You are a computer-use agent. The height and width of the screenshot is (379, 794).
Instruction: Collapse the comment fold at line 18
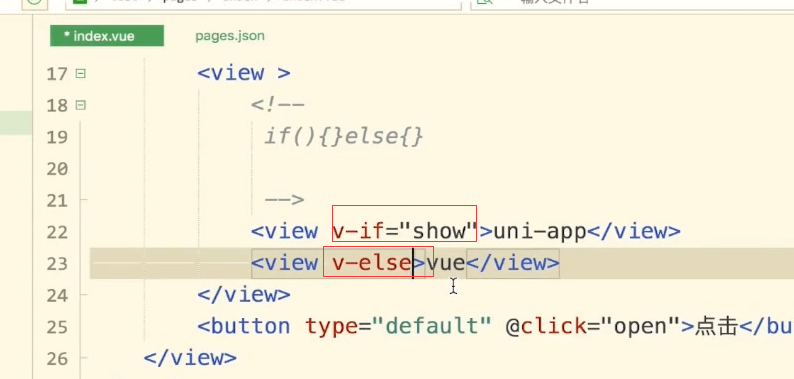pyautogui.click(x=81, y=105)
